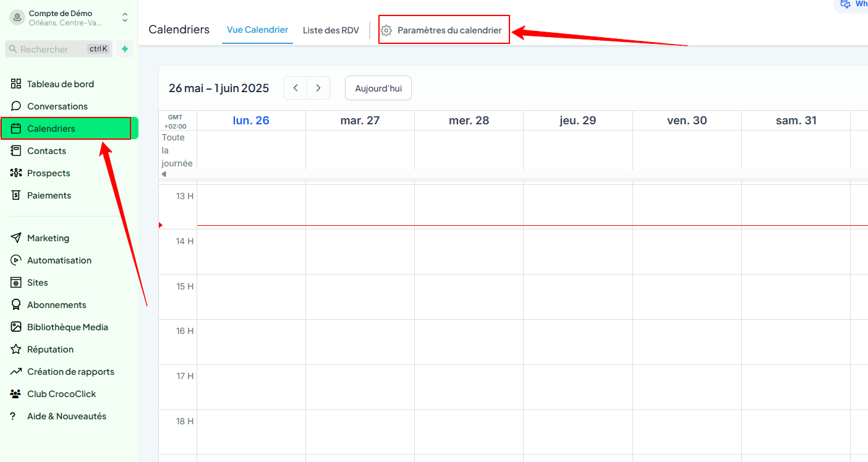Click into the Rechercher search field
Screen dimensions: 868x462
[x=59, y=49]
